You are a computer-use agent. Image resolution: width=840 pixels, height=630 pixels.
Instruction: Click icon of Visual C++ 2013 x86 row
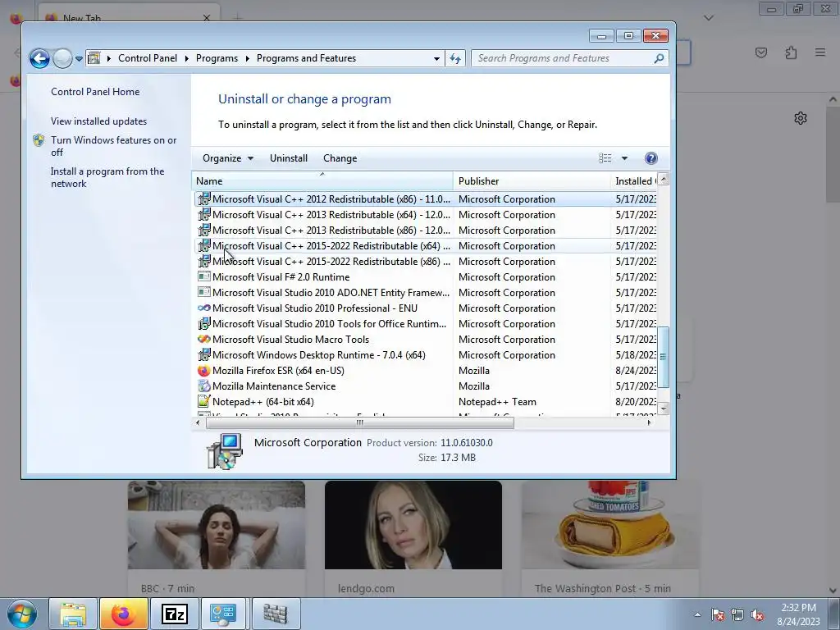tap(204, 230)
